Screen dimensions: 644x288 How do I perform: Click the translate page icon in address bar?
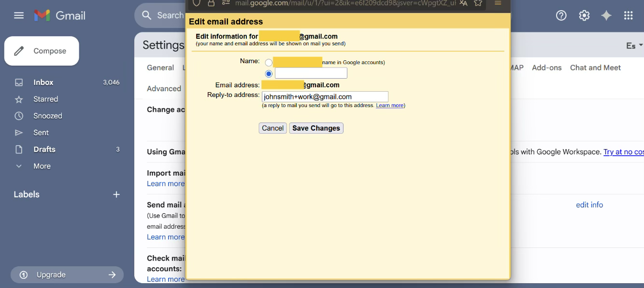pos(463,3)
